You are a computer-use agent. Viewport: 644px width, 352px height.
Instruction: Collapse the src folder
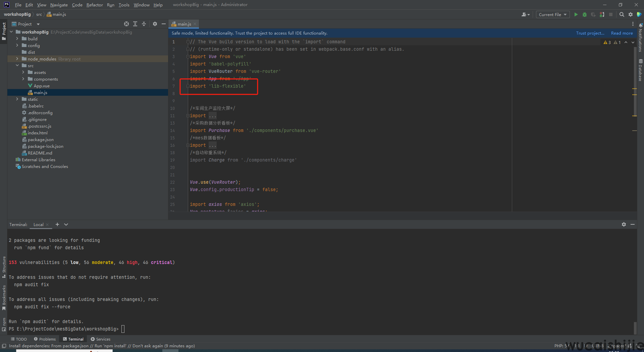(x=17, y=65)
